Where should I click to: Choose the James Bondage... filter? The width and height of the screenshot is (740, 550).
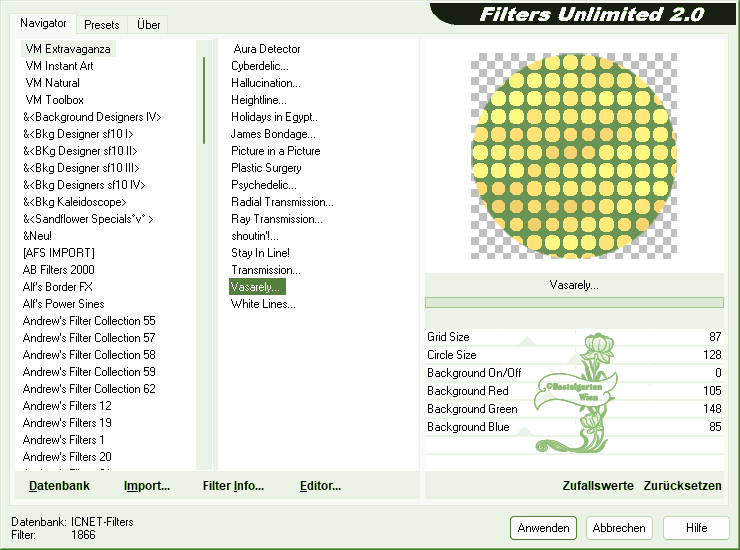point(273,134)
